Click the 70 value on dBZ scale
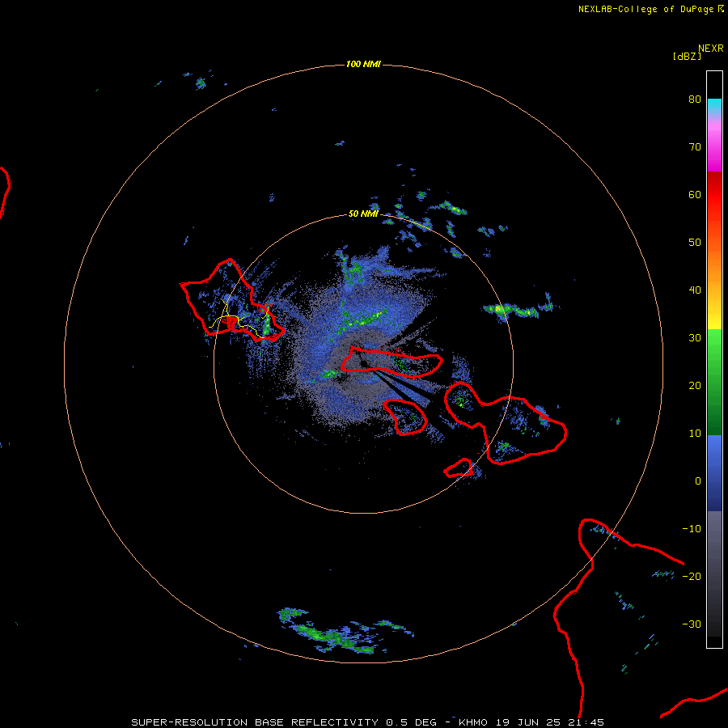Screen dimensions: 728x728 (x=695, y=147)
